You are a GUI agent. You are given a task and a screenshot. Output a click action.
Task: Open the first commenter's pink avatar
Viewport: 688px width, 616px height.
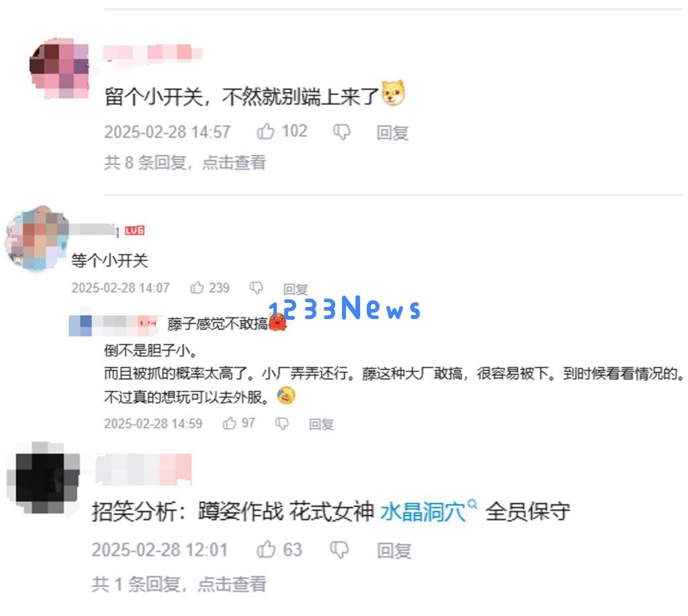(59, 68)
